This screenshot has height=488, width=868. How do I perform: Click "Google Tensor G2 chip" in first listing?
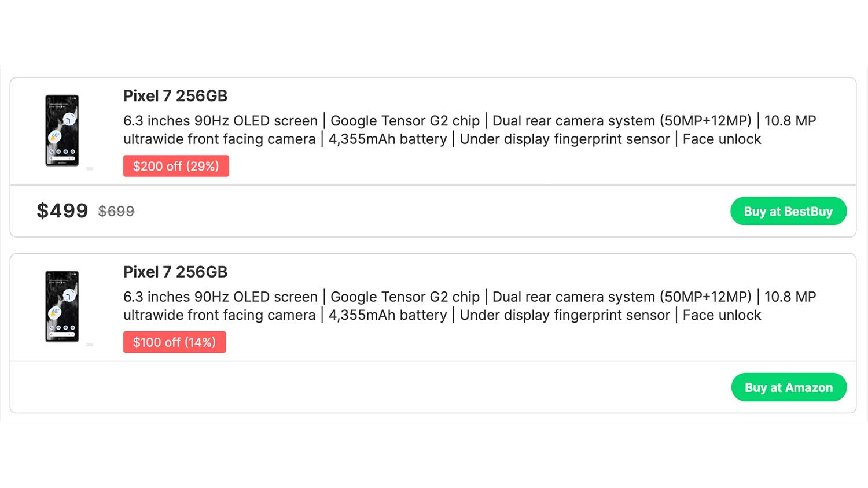405,121
